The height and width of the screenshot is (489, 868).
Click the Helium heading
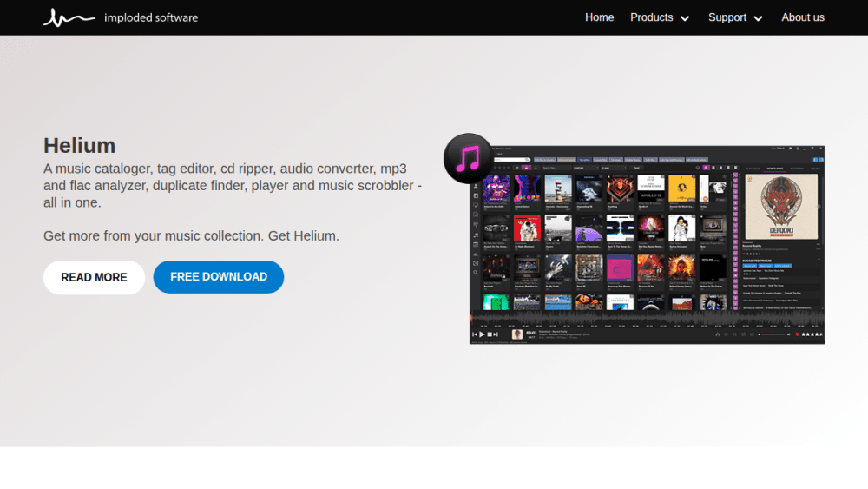pos(80,146)
